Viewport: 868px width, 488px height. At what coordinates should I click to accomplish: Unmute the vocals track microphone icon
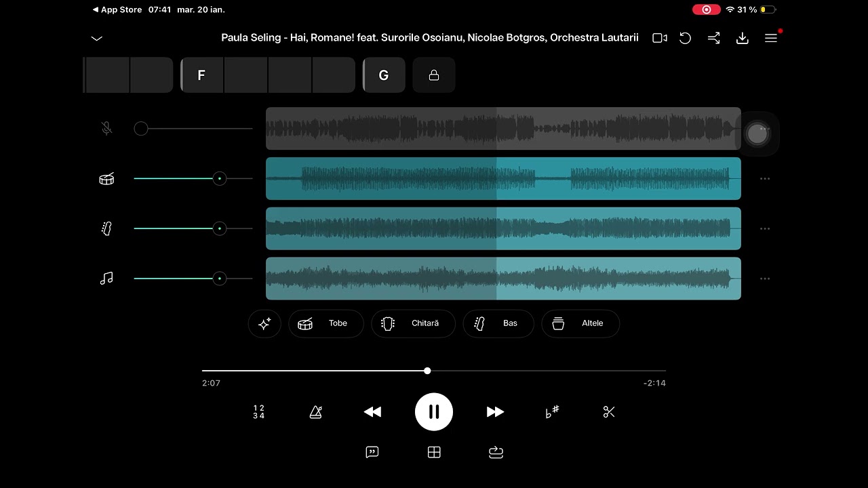coord(106,128)
